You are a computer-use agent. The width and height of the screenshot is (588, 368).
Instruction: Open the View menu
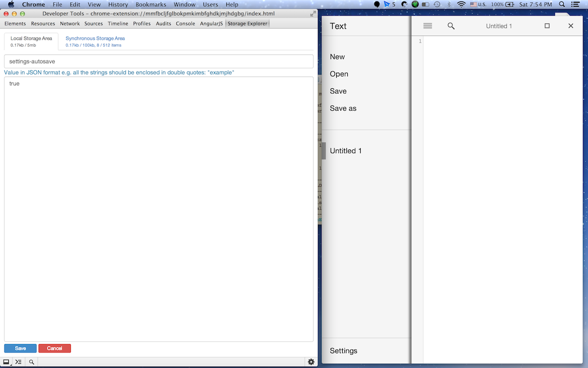pyautogui.click(x=94, y=4)
